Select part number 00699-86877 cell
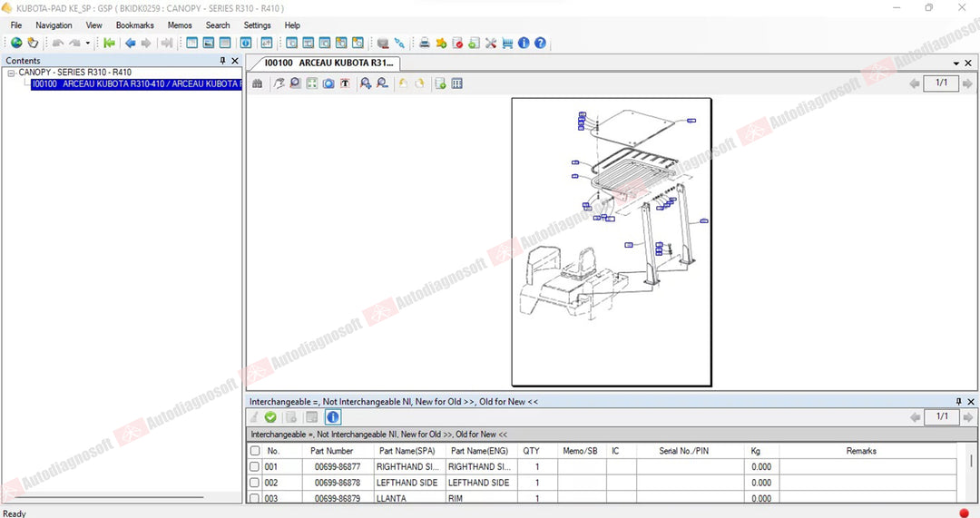Viewport: 980px width, 518px height. [338, 466]
